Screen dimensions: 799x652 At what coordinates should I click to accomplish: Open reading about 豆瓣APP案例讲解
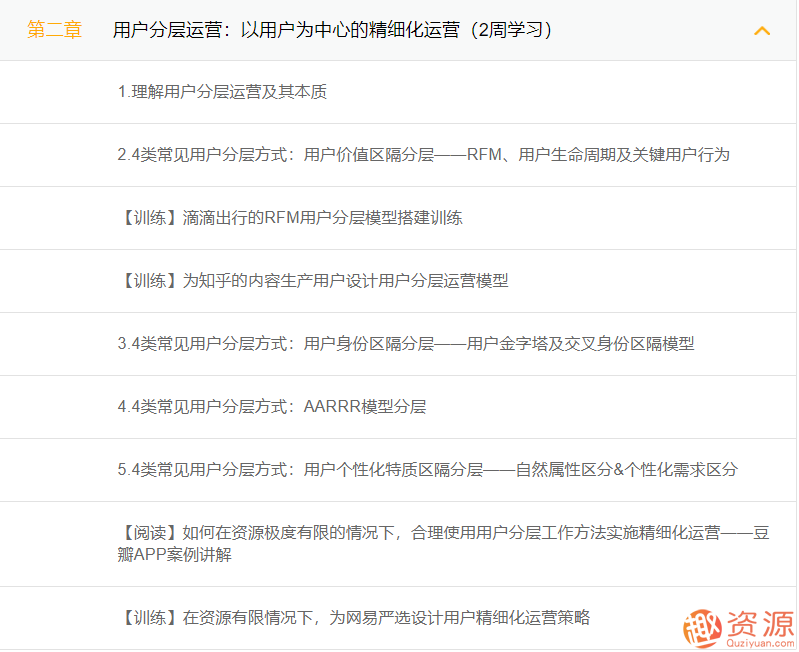tap(443, 544)
